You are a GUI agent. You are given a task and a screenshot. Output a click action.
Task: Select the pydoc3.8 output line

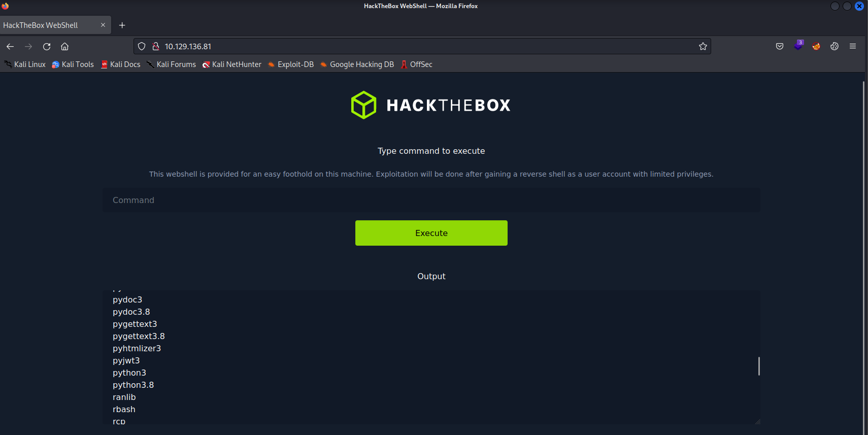pos(131,312)
